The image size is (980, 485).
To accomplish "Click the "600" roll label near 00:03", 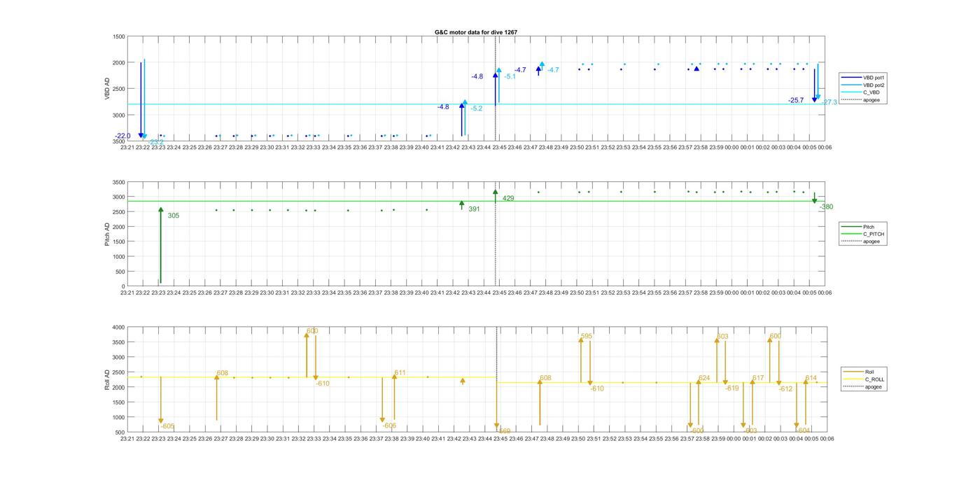I will [x=776, y=337].
